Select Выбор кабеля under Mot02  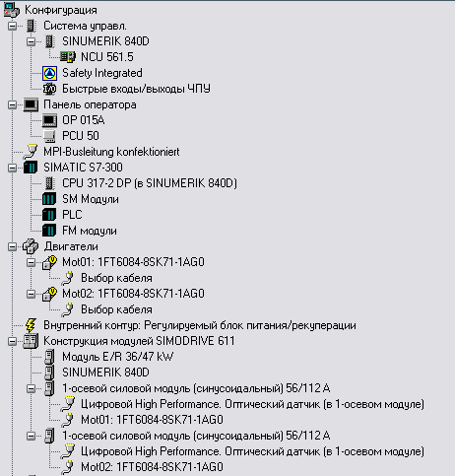point(116,309)
